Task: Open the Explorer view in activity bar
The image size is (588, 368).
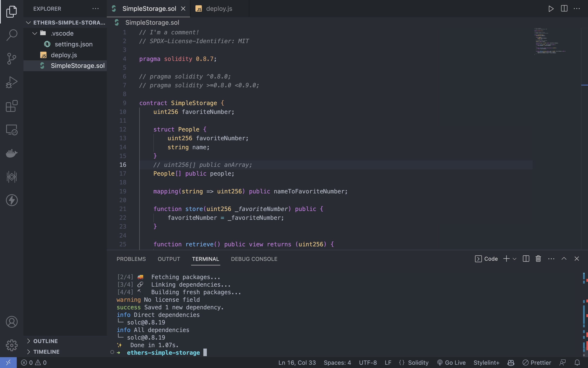Action: pos(12,12)
